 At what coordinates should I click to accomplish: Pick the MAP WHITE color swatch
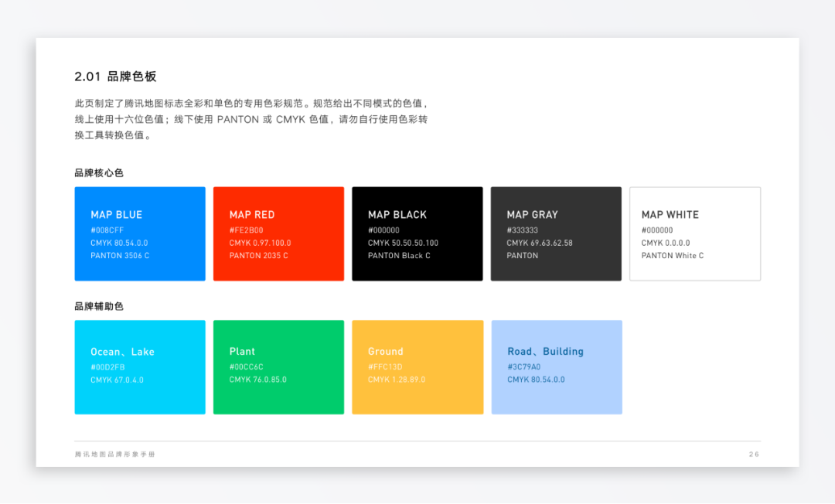[695, 233]
